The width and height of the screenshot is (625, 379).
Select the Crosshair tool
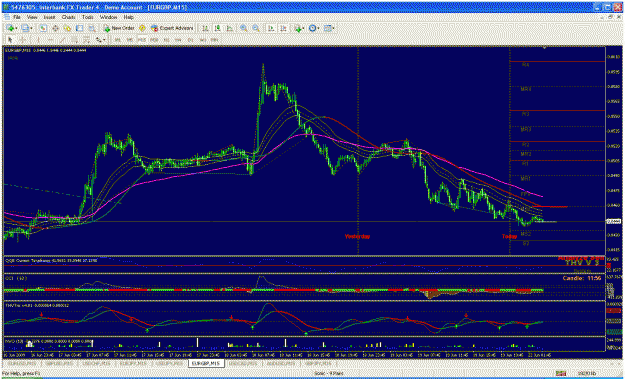tap(22, 40)
